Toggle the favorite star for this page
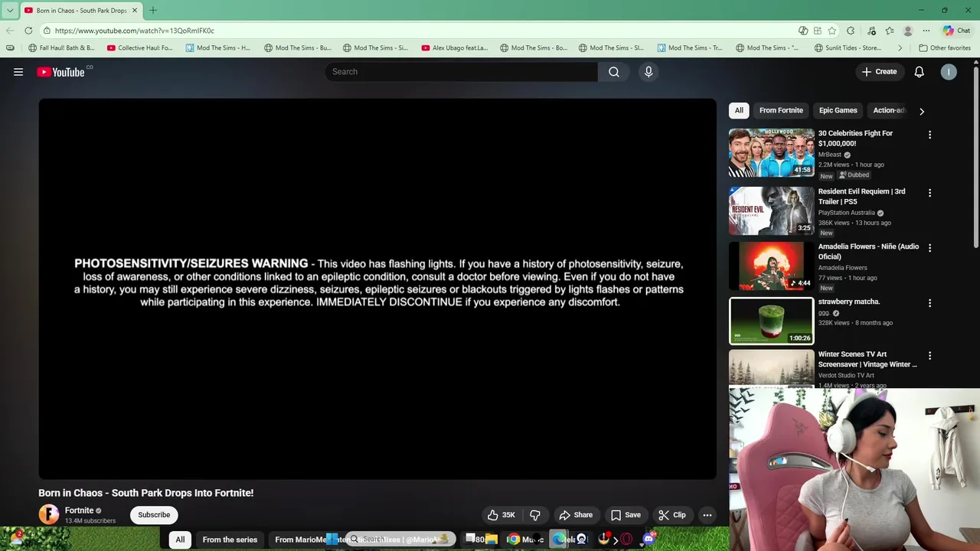980x551 pixels. (832, 31)
